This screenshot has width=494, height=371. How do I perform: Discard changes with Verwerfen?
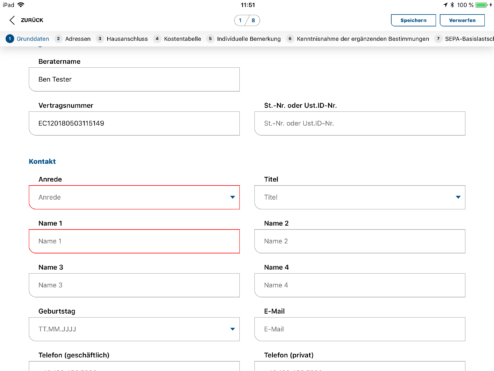pos(462,20)
